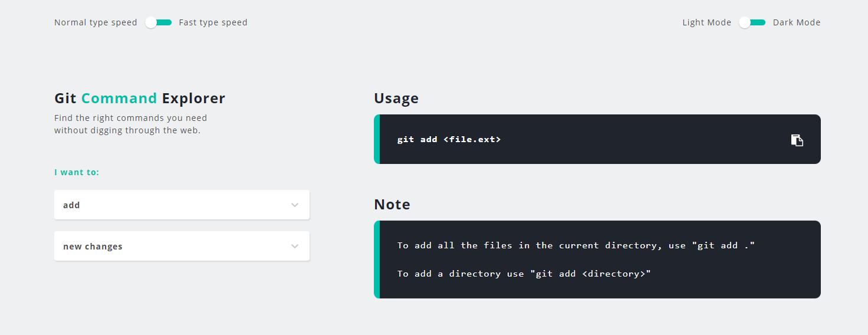Image resolution: width=868 pixels, height=335 pixels.
Task: Click the "Git Command Explorer" title
Action: 140,98
